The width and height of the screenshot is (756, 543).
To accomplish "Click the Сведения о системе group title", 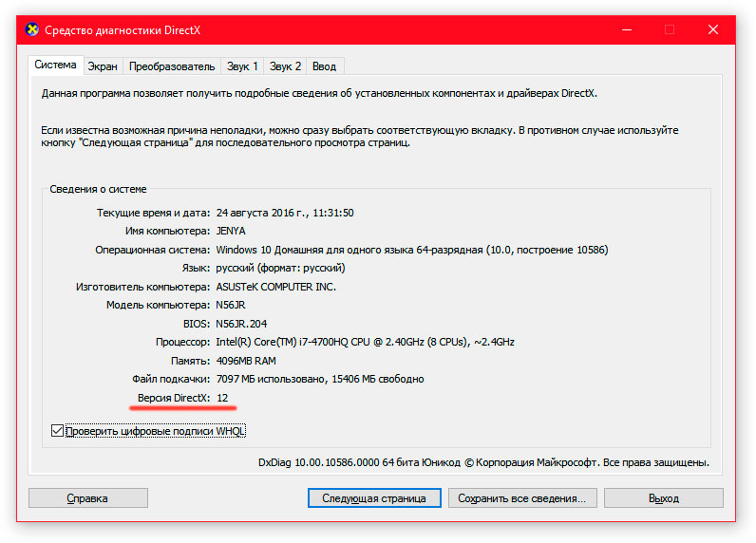I will pos(98,189).
